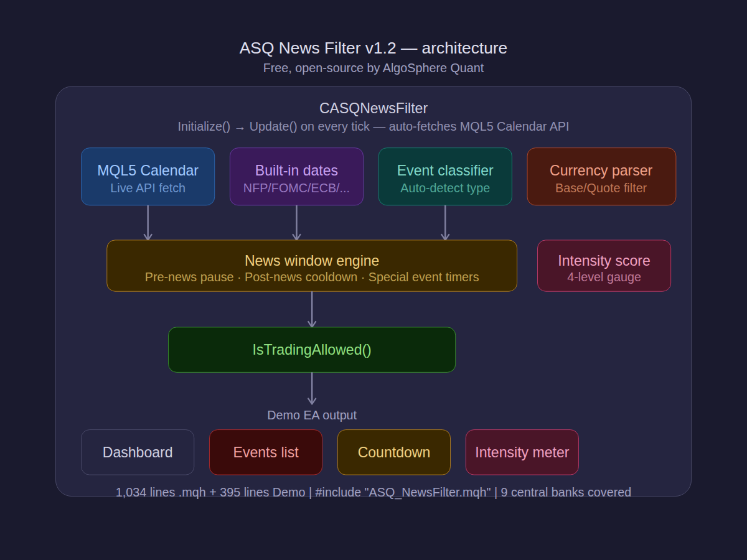Click the Intensity meter output block
747x560 pixels.
(522, 452)
